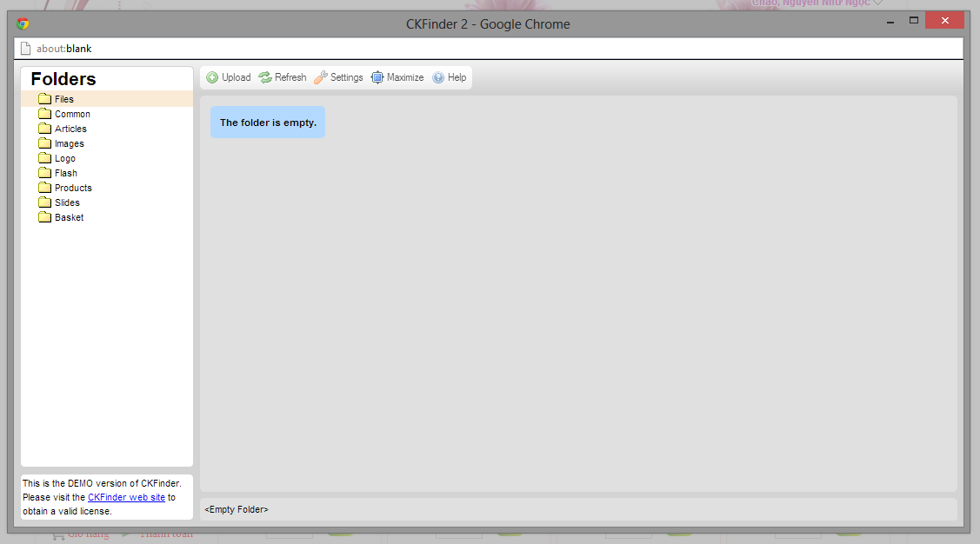The width and height of the screenshot is (980, 544).
Task: Click the Images folder icon
Action: click(44, 143)
